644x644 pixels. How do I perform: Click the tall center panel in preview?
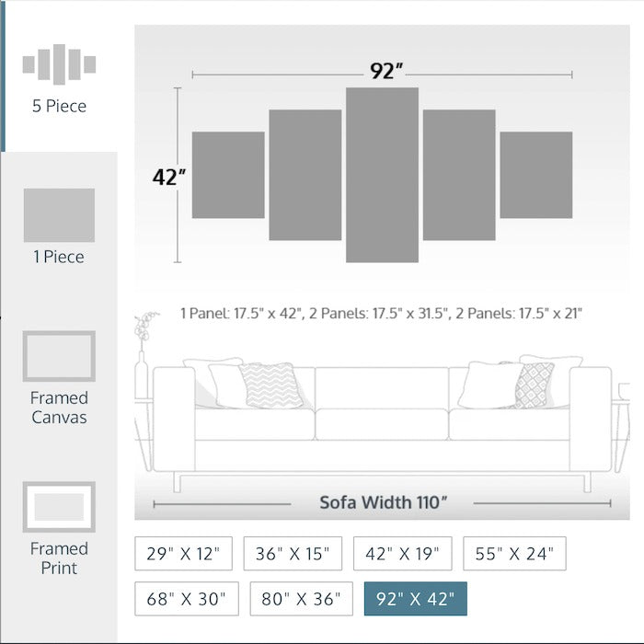tap(382, 175)
